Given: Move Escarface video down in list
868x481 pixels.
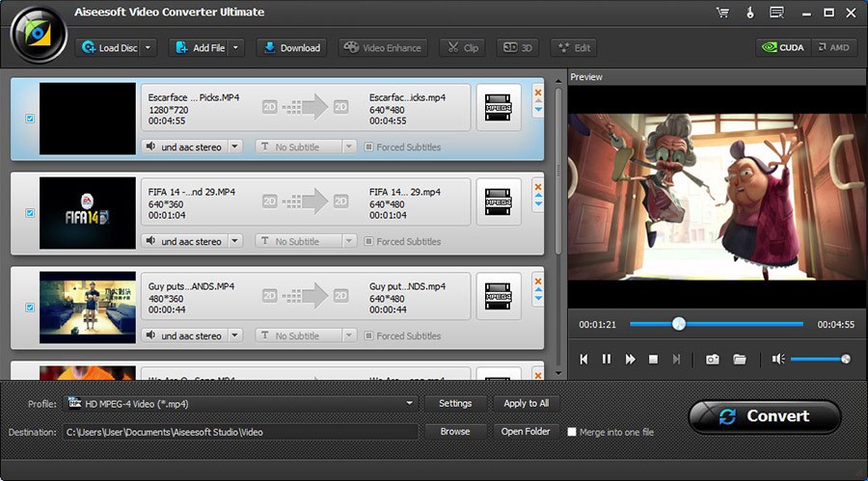Looking at the screenshot, I should click(x=538, y=110).
